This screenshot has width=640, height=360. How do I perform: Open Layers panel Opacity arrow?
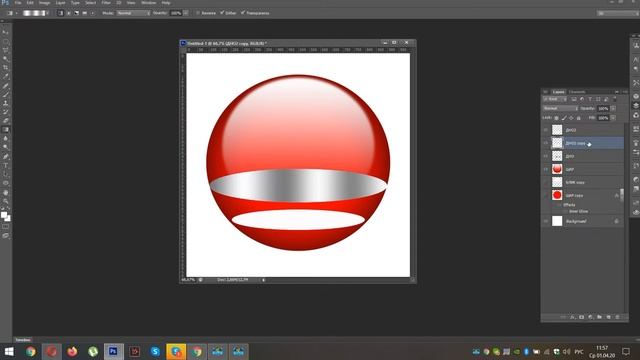pyautogui.click(x=613, y=109)
